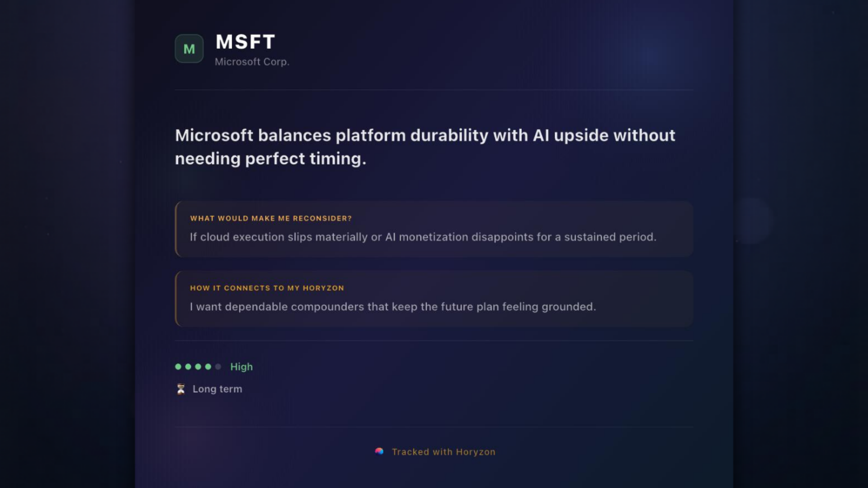Open the Microsoft thesis headline text
This screenshot has width=868, height=488.
click(x=425, y=147)
